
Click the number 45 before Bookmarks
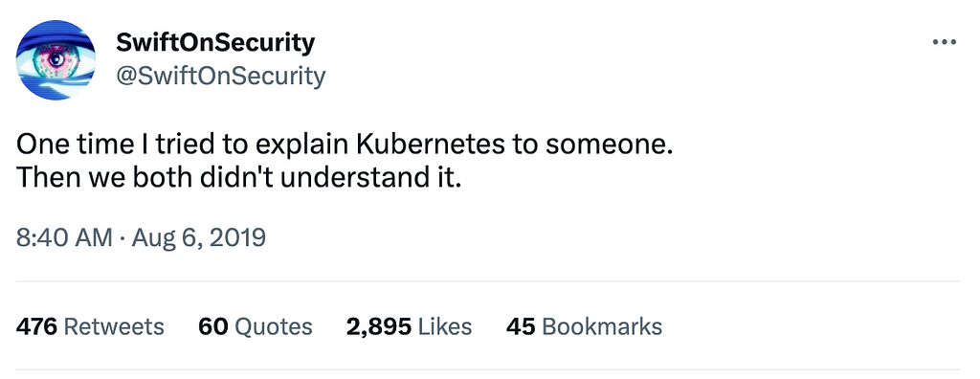[521, 326]
